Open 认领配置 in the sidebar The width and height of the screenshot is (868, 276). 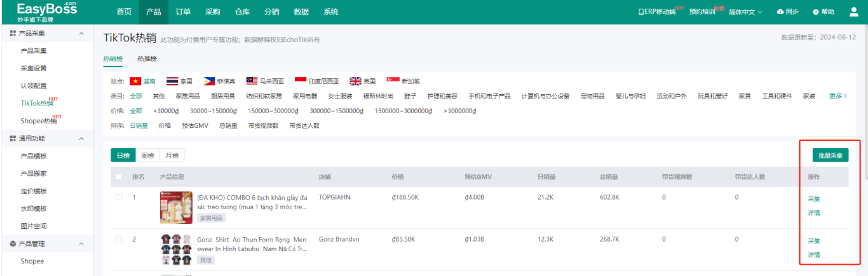click(x=34, y=86)
